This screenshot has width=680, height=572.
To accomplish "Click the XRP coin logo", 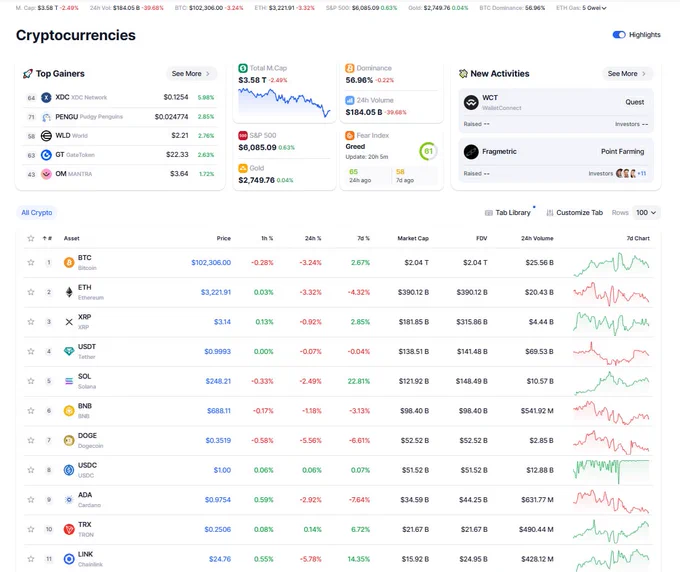I will 69,322.
